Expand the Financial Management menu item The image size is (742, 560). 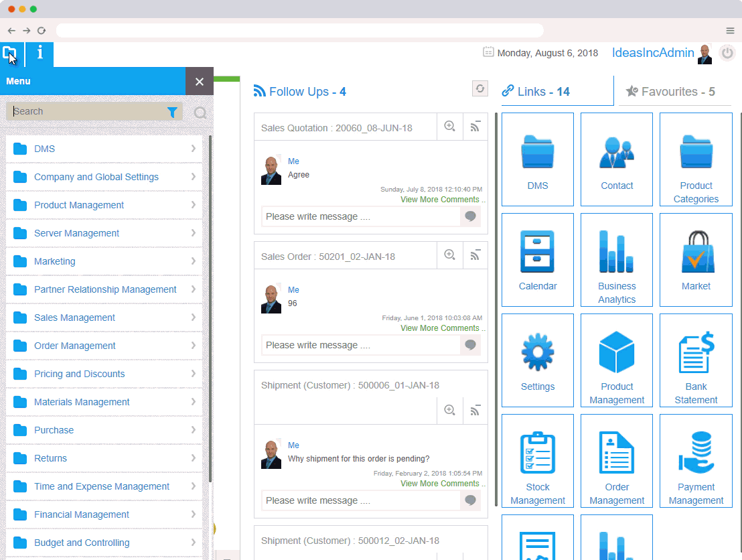(82, 514)
